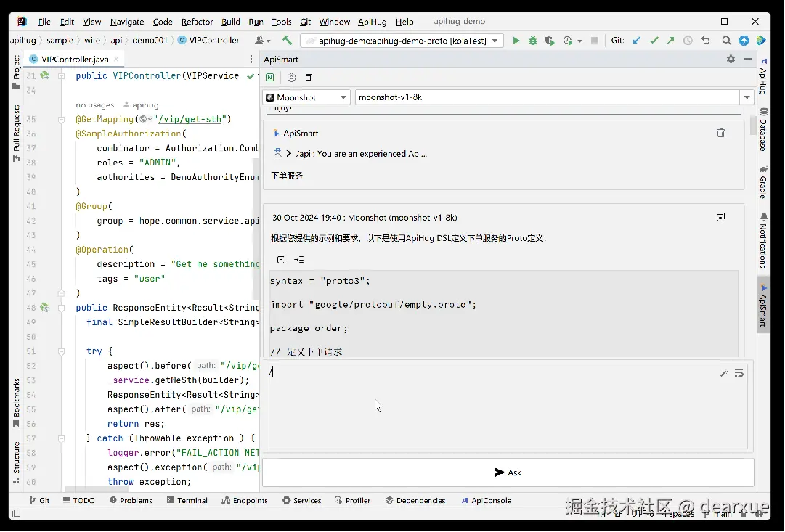Click the 'demo001' breadcrumb segment
The width and height of the screenshot is (785, 532).
coord(150,40)
